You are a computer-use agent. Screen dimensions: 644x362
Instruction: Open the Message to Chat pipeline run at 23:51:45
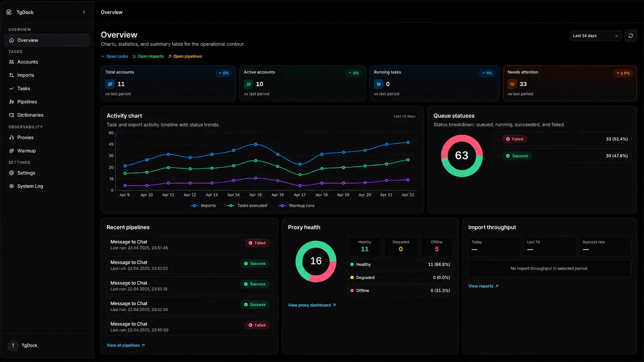190,245
